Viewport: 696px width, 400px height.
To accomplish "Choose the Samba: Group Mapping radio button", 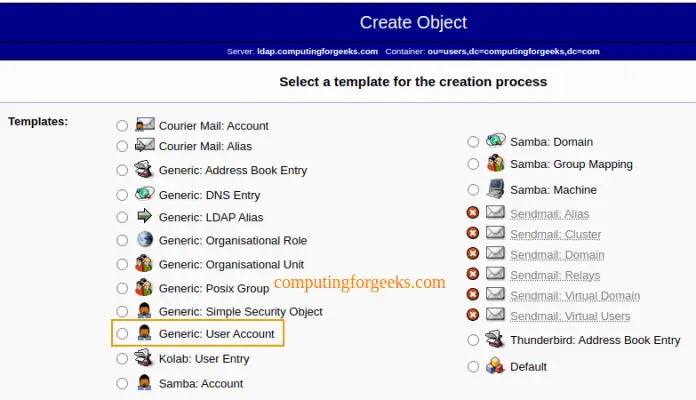I will click(x=473, y=164).
